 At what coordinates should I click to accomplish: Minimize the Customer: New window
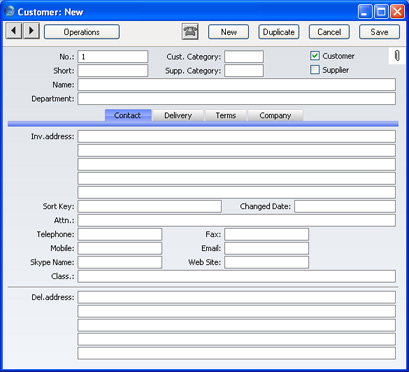tap(365, 12)
